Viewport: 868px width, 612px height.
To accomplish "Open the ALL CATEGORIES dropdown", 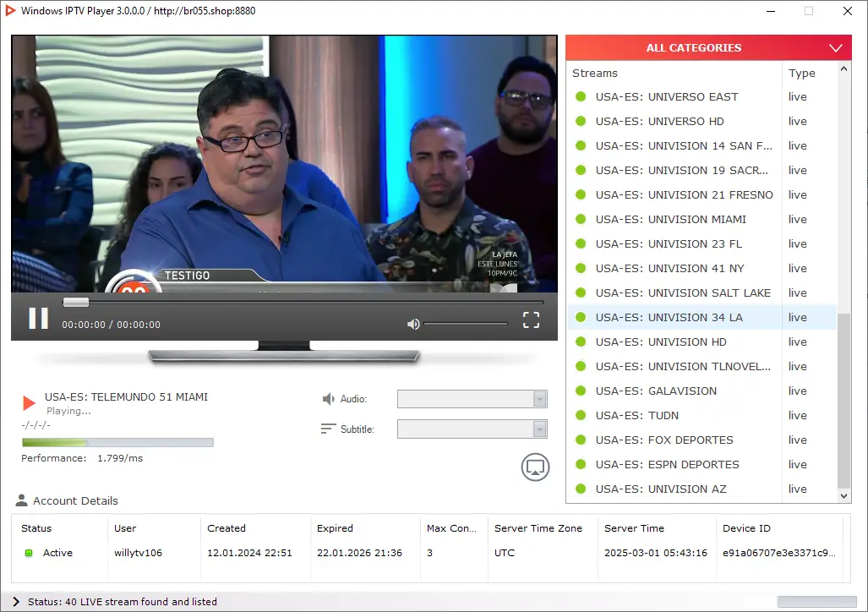I will (708, 47).
